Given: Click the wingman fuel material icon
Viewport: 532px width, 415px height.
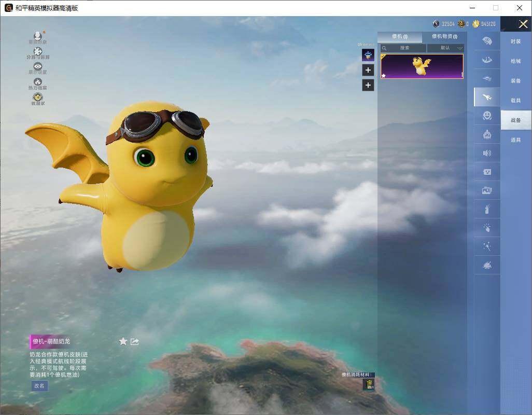Looking at the screenshot, I should (x=369, y=384).
